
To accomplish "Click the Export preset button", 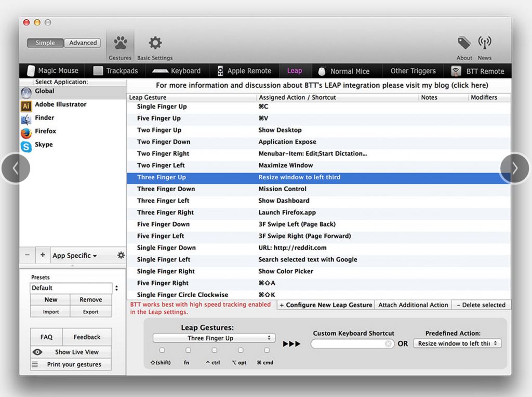I will [x=90, y=311].
